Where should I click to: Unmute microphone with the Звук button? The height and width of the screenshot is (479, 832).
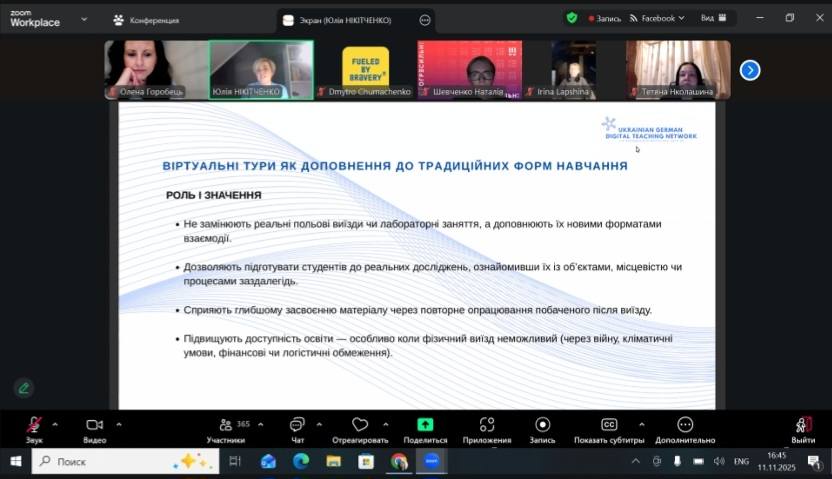click(34, 425)
